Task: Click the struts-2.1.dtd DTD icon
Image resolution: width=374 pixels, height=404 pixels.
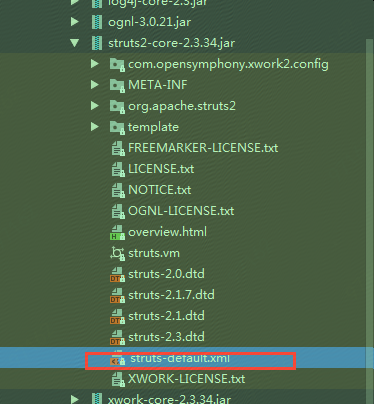Action: coord(117,316)
